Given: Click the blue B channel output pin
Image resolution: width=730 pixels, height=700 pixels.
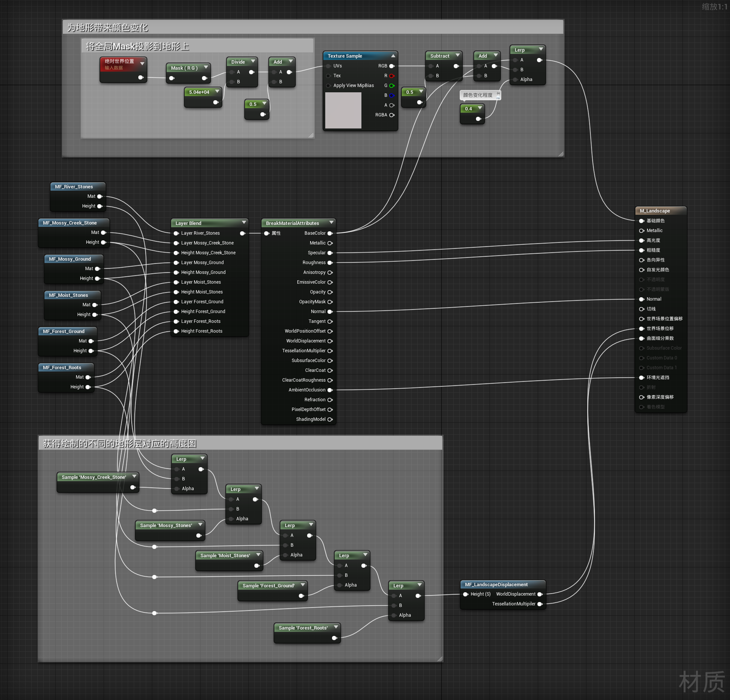Looking at the screenshot, I should (392, 95).
